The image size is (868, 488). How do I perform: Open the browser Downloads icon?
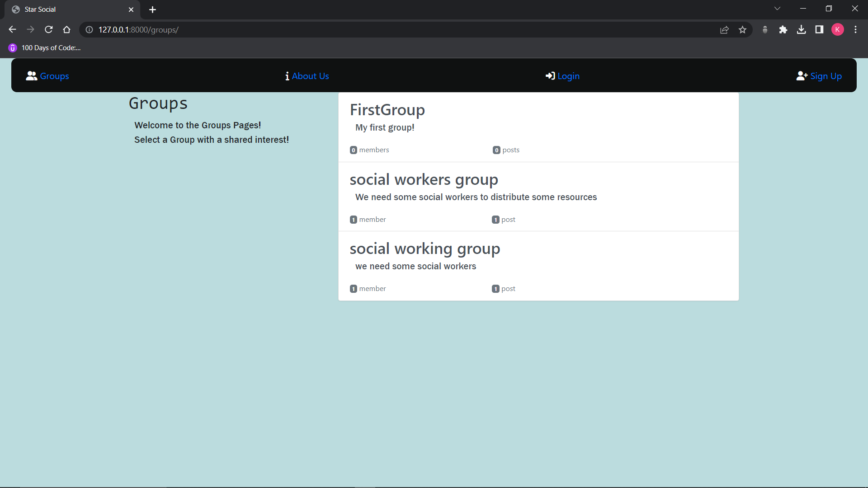(801, 30)
